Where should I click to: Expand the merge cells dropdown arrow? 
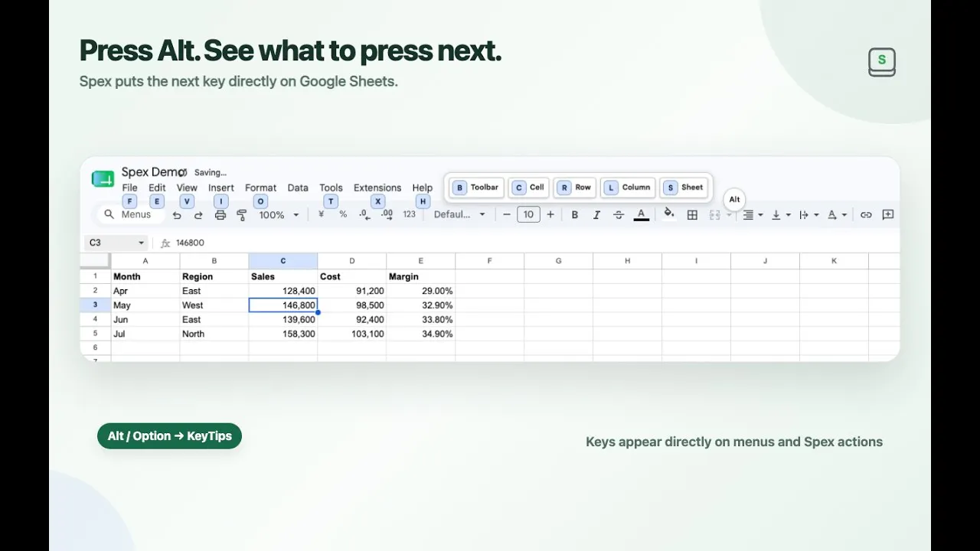[727, 215]
